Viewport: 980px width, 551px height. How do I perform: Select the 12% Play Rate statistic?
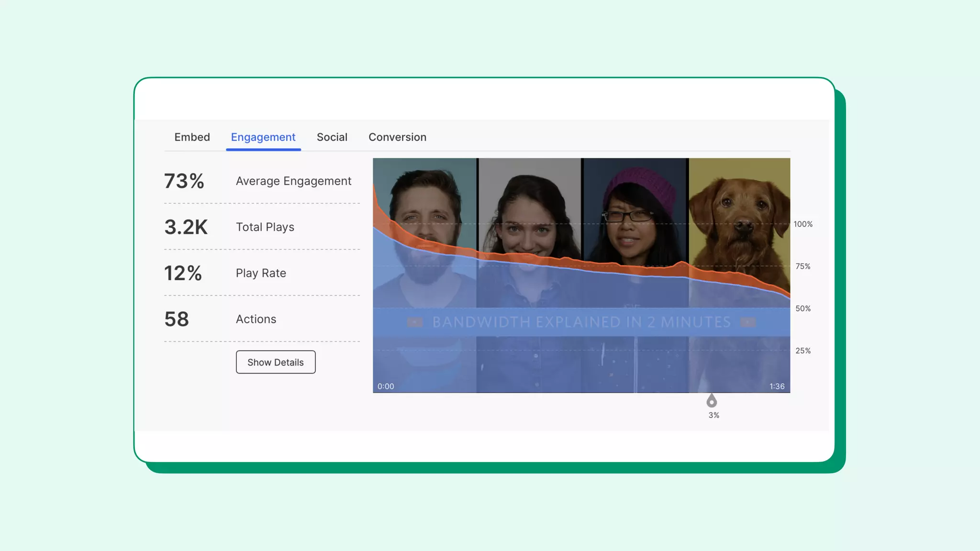tap(183, 273)
